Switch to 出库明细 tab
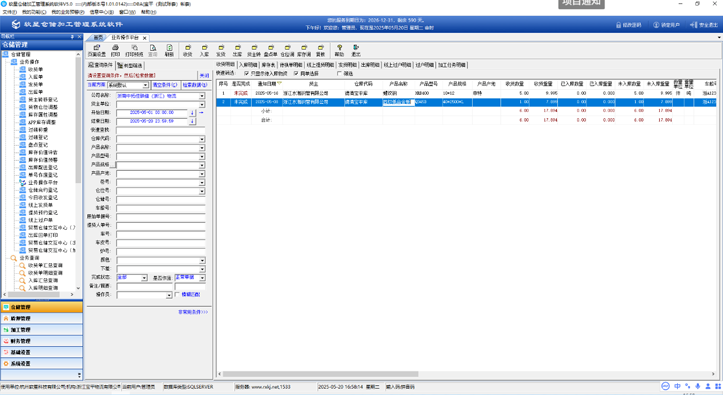This screenshot has height=395, width=723. pyautogui.click(x=370, y=65)
